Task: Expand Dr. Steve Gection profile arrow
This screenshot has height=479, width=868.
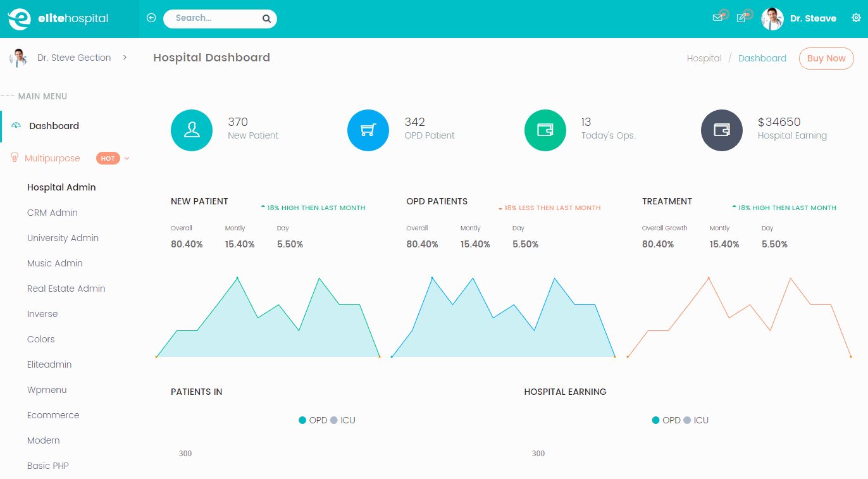Action: [125, 58]
